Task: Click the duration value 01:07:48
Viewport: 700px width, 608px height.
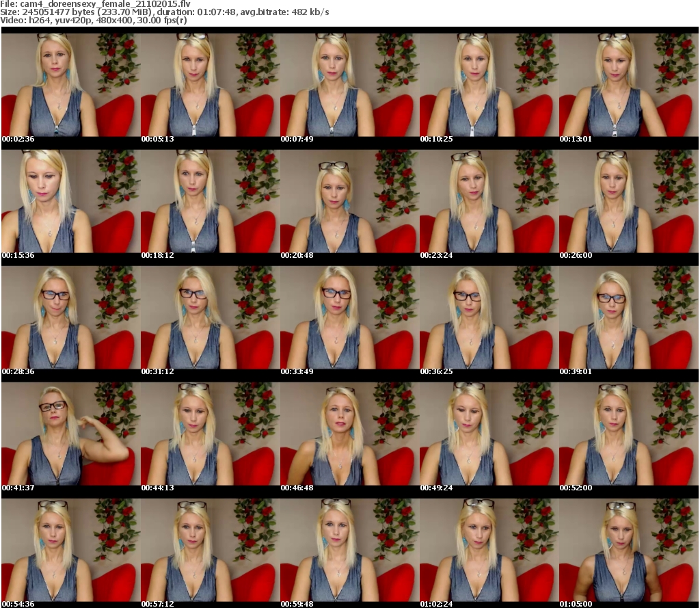Action: click(x=217, y=12)
